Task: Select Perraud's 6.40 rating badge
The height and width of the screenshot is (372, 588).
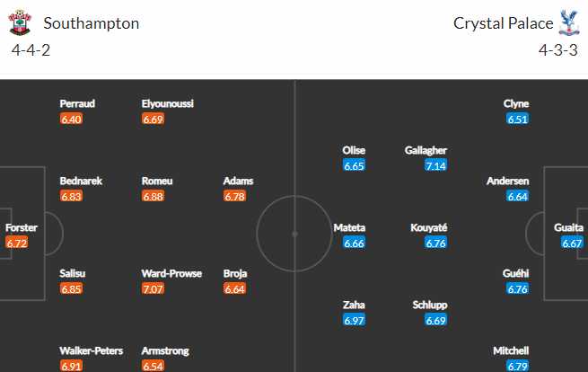Action: [71, 119]
